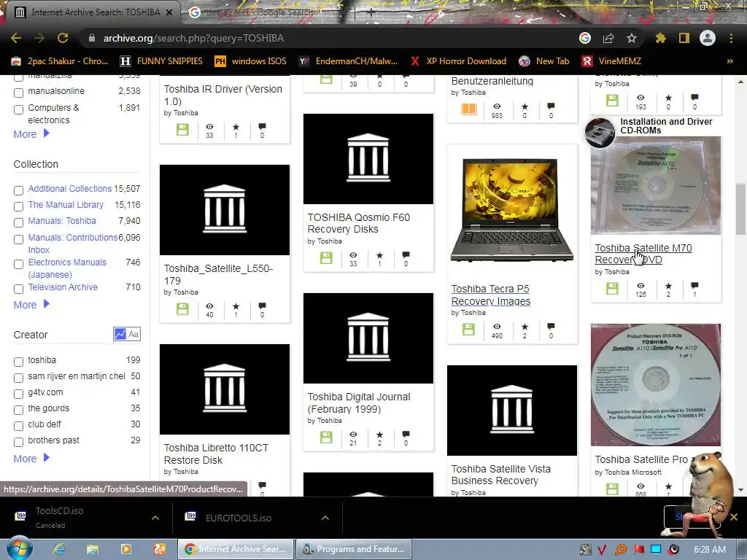Open Toshiba Satellite M70 Recovery DVD link

(643, 254)
